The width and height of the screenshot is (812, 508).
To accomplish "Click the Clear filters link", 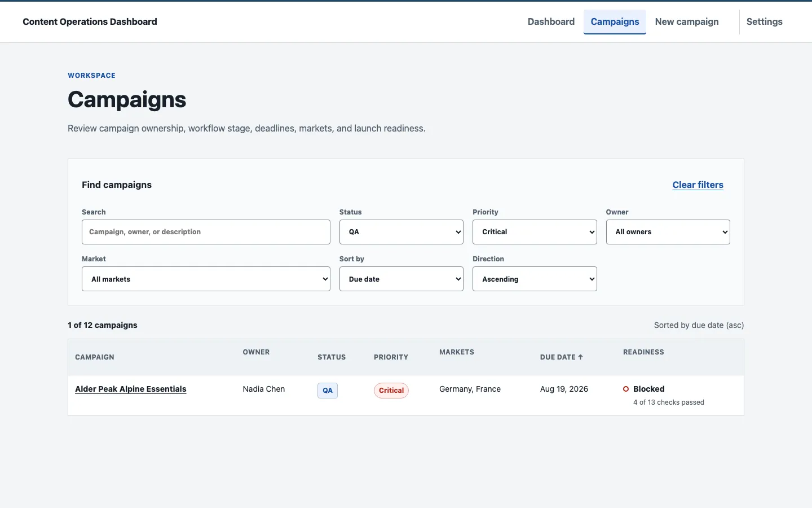I will coord(698,185).
